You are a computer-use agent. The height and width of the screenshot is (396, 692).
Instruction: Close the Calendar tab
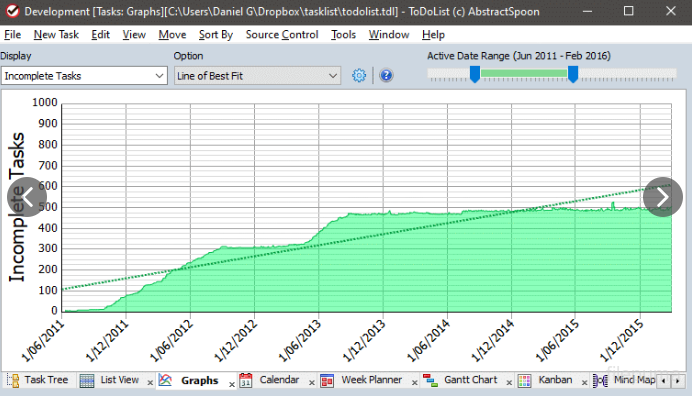(311, 382)
